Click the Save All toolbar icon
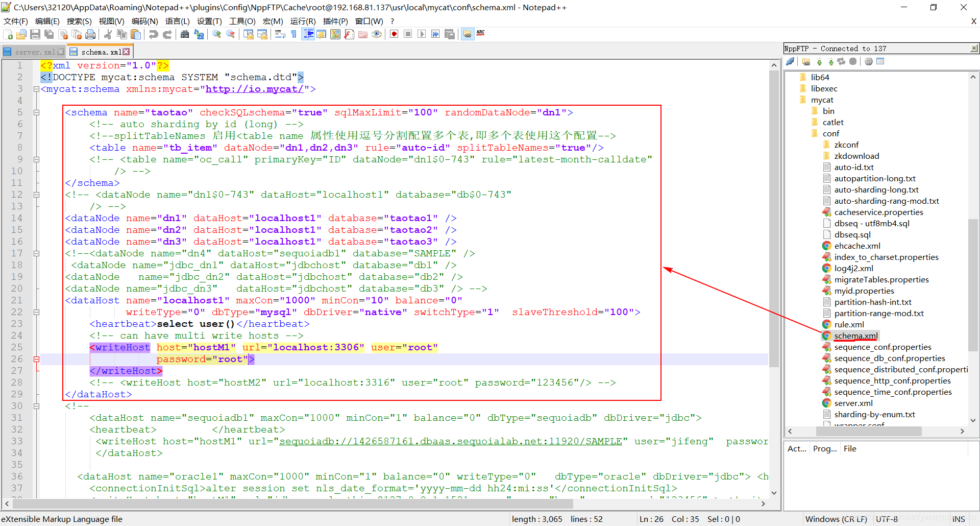Screen dimensions: 980x526 pyautogui.click(x=49, y=34)
